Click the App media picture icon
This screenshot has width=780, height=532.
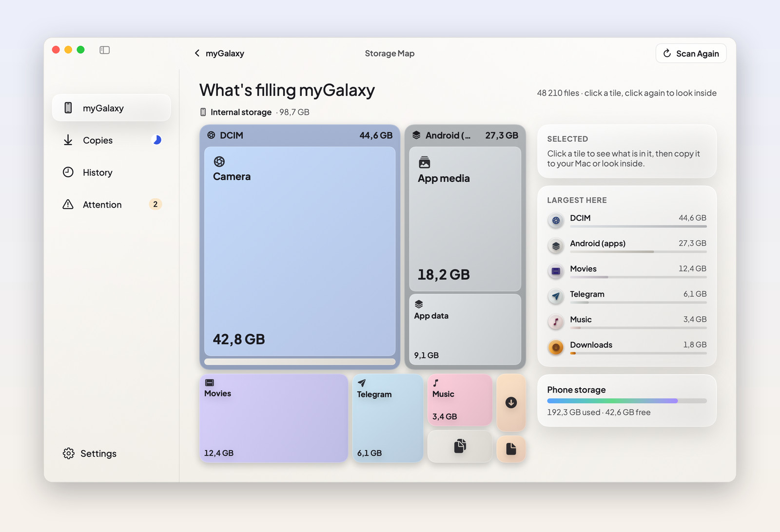425,163
